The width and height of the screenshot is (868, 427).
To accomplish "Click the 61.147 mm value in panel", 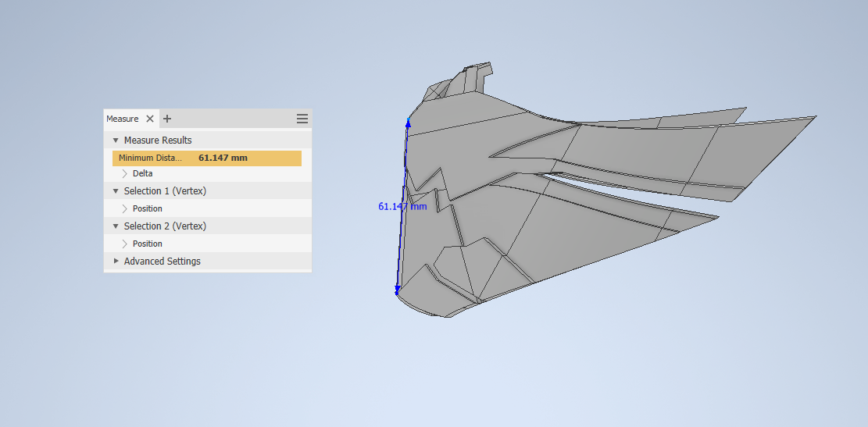I will click(223, 158).
